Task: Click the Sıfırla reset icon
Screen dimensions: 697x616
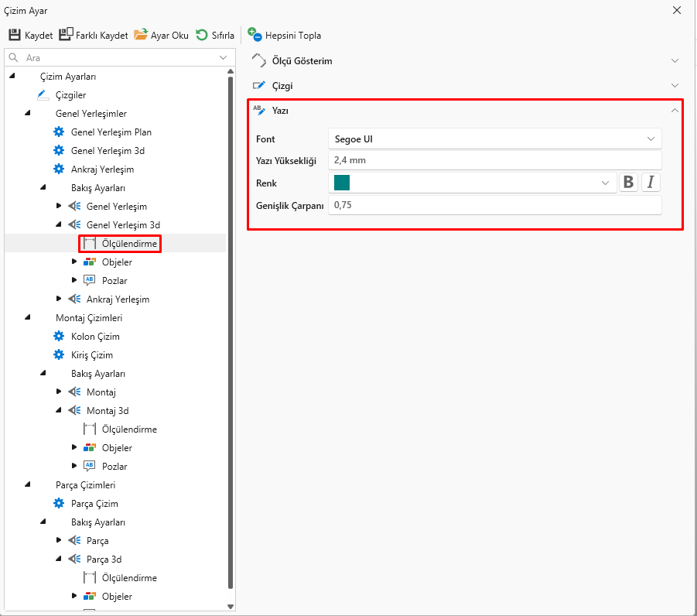Action: pyautogui.click(x=202, y=35)
